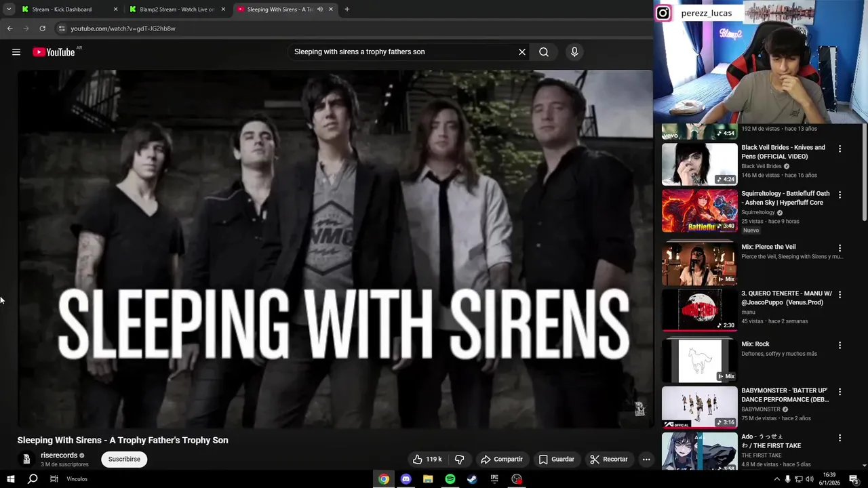Open the Windows Start menu
Image resolution: width=868 pixels, height=488 pixels.
pos(10,479)
